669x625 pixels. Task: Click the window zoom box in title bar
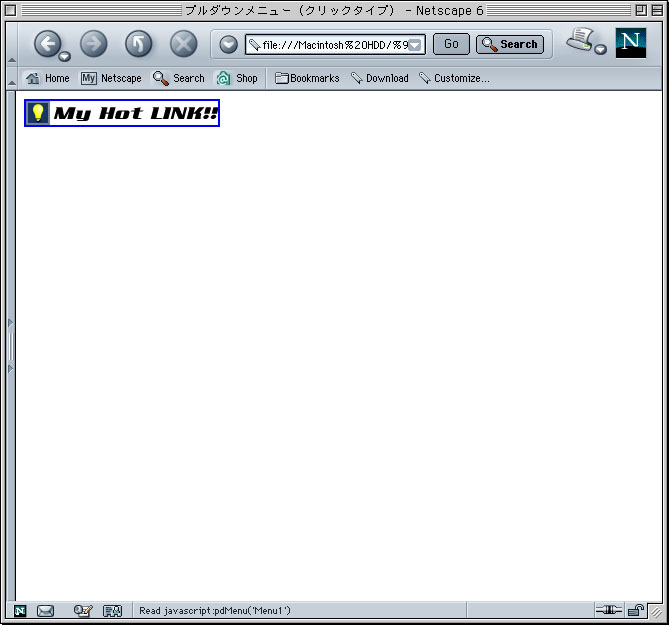tap(641, 10)
